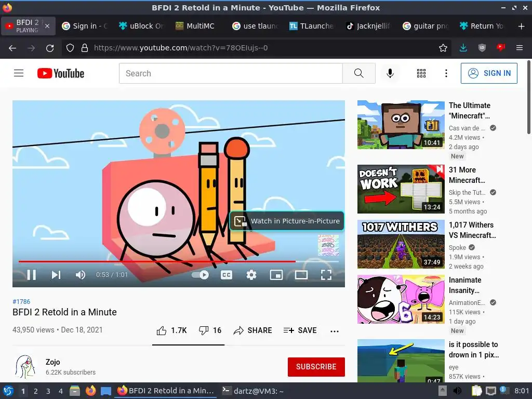Save the video to playlist

coord(300,330)
